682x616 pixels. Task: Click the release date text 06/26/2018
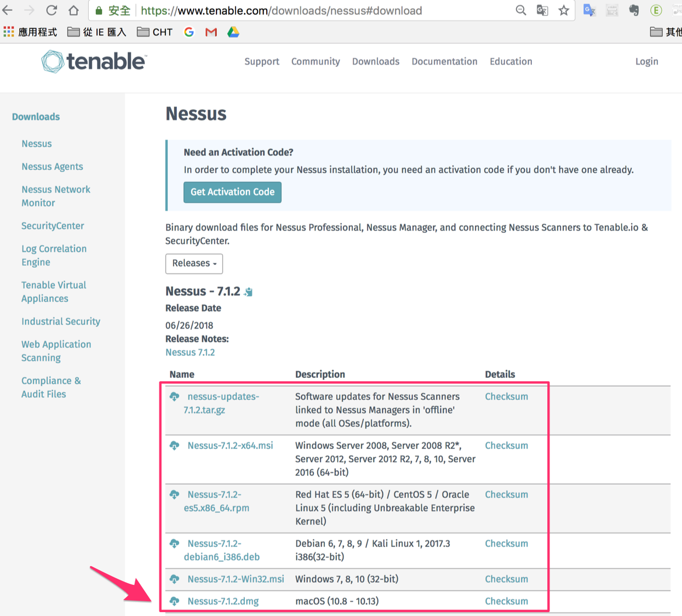tap(189, 325)
